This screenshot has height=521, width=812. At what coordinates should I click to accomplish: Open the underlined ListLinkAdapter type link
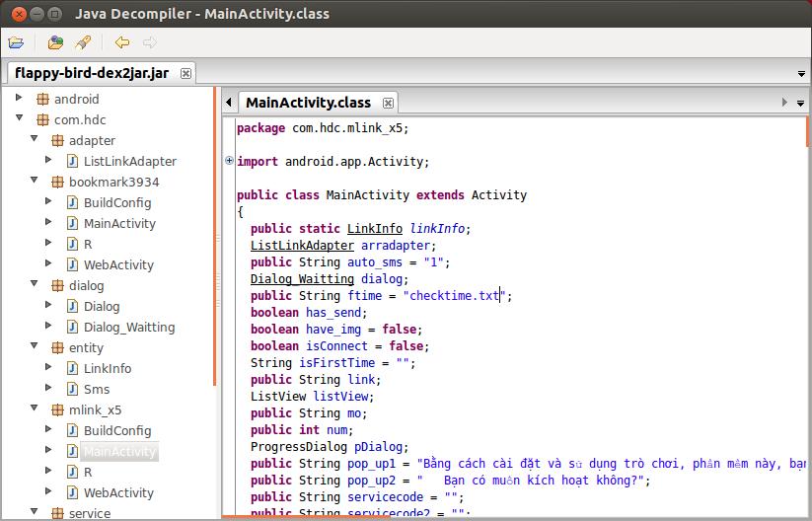click(x=302, y=245)
